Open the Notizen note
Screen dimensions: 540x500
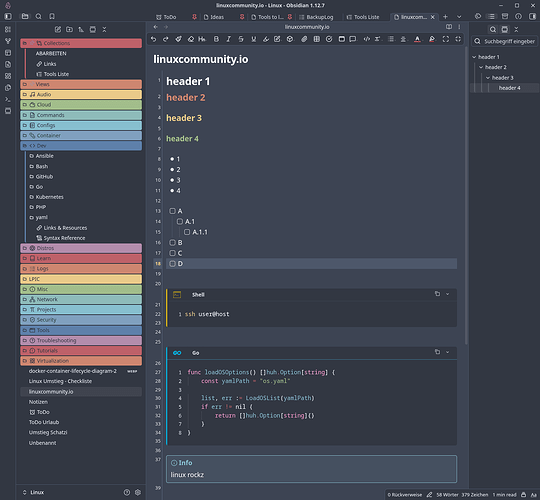(x=38, y=402)
